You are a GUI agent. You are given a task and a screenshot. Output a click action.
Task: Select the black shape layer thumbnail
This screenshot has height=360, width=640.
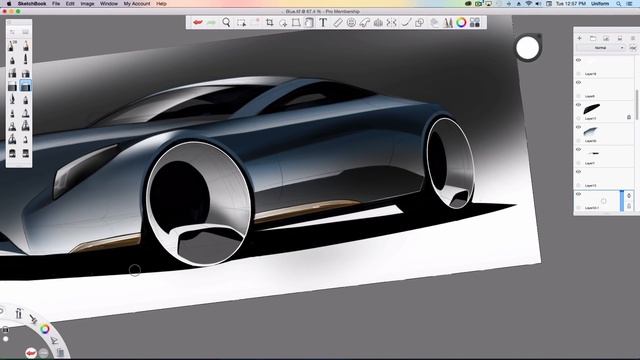[x=592, y=109]
